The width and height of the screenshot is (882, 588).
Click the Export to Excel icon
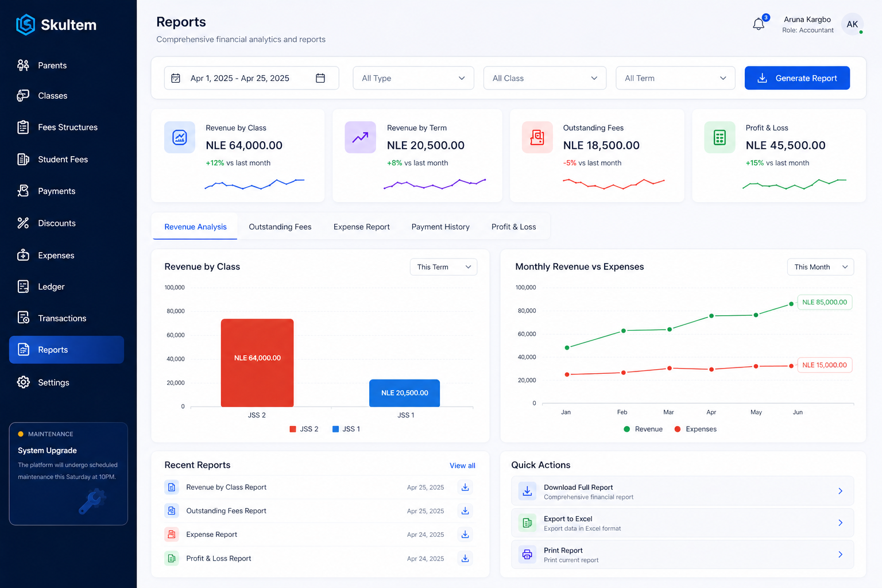[527, 523]
